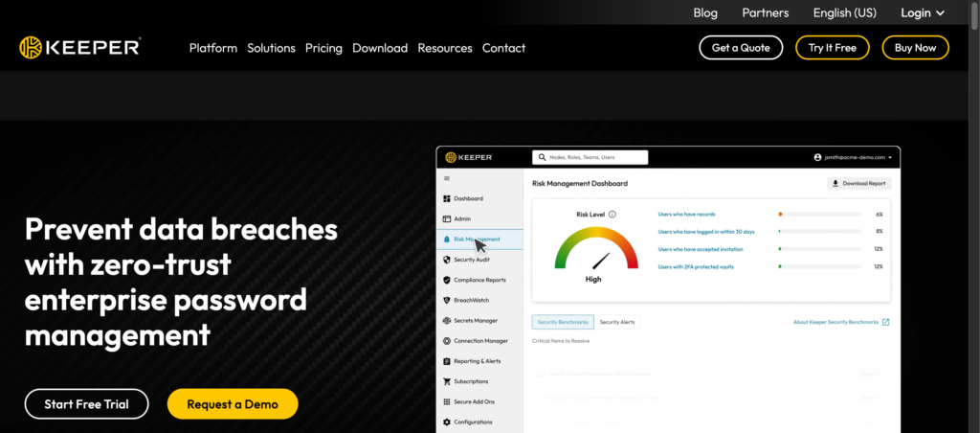Click the Reporting & Alerts clipboard icon
The height and width of the screenshot is (433, 980).
[446, 361]
